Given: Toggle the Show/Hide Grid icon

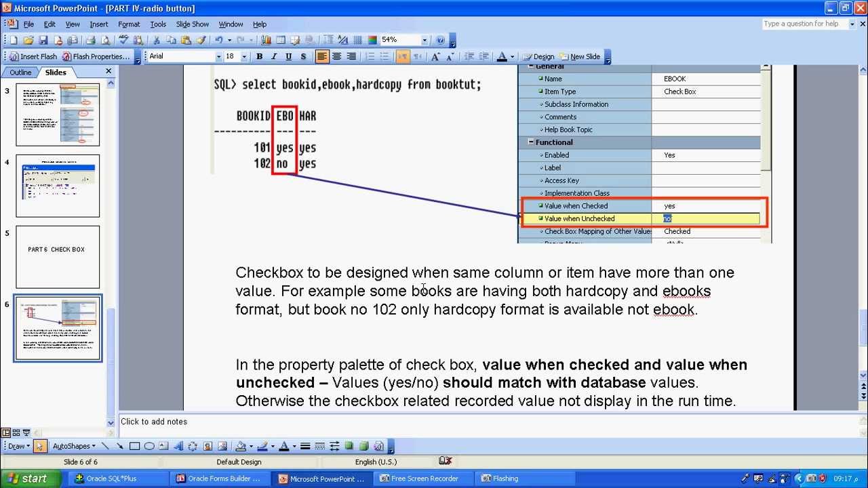Looking at the screenshot, I should 357,40.
